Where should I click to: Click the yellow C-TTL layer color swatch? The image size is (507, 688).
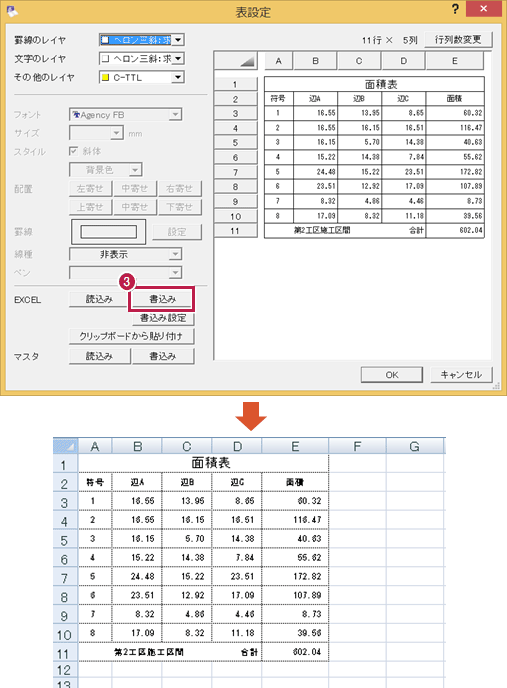coord(105,77)
